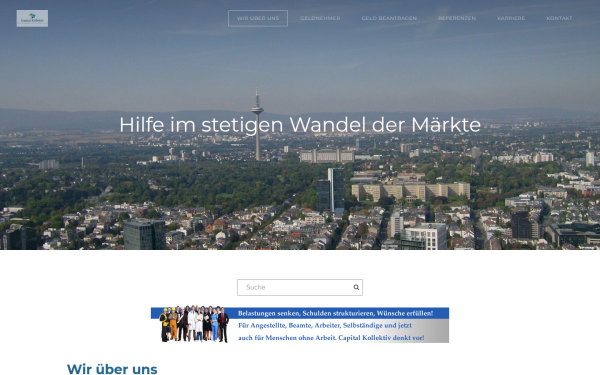Click the Capital Kollektiv logo

[x=32, y=18]
